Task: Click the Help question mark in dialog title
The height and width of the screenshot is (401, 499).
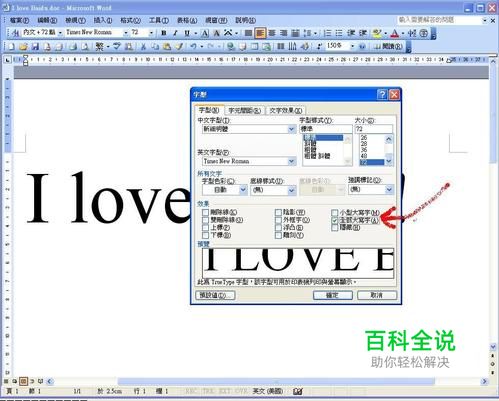Action: coord(382,95)
